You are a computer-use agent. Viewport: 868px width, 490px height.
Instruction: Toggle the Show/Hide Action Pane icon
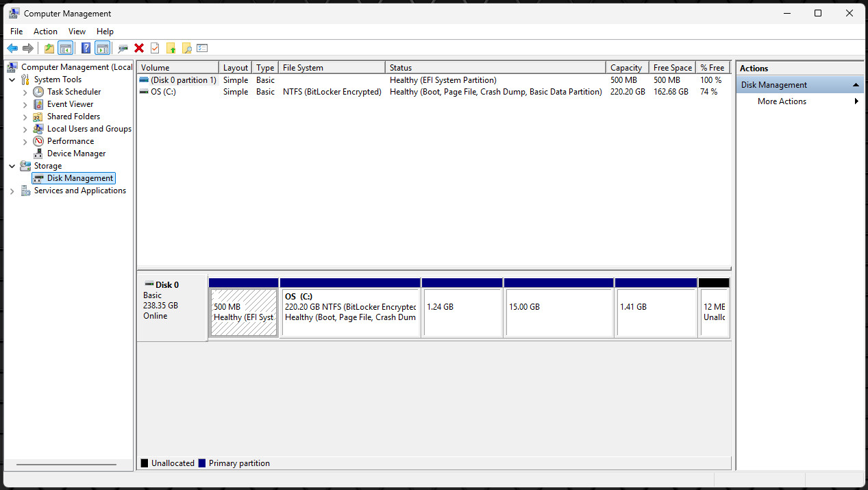coord(103,48)
